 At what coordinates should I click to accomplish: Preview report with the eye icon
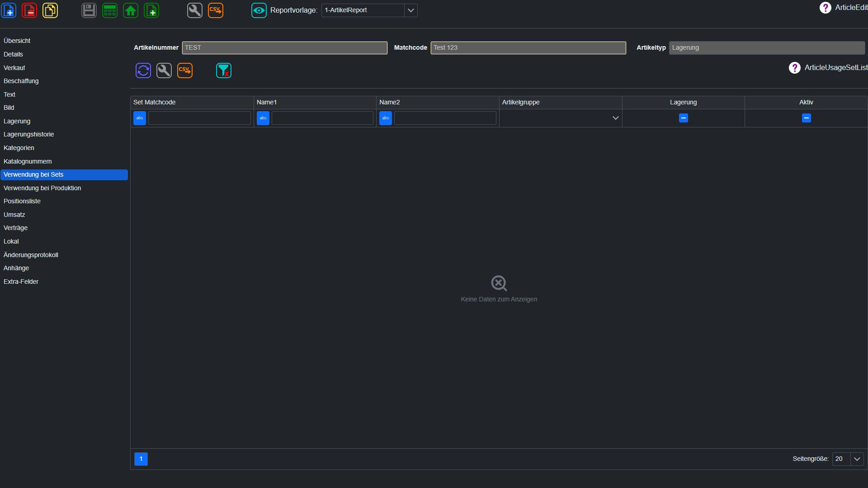[259, 10]
